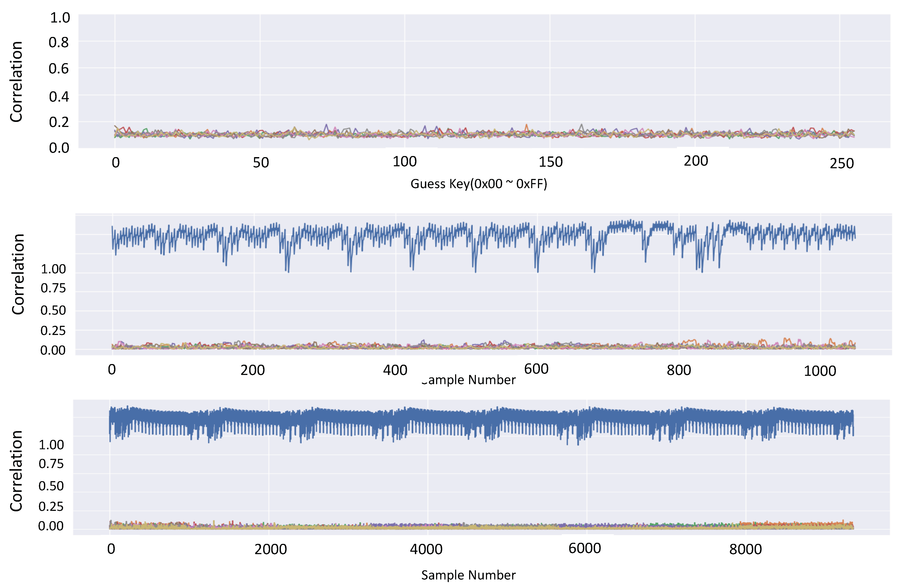Viewport: 903px width, 588px height.
Task: Click 'Correlation' y-label of the 1000-sample plot
Action: pos(18,274)
